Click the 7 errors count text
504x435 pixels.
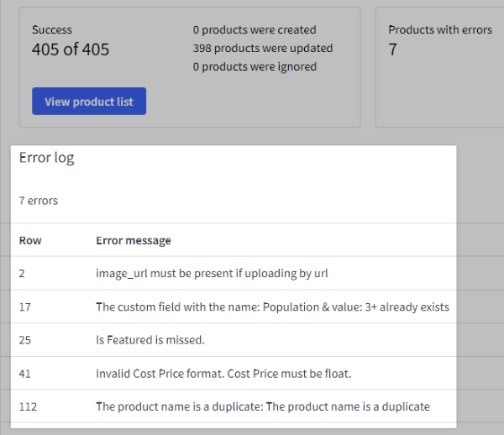click(39, 201)
